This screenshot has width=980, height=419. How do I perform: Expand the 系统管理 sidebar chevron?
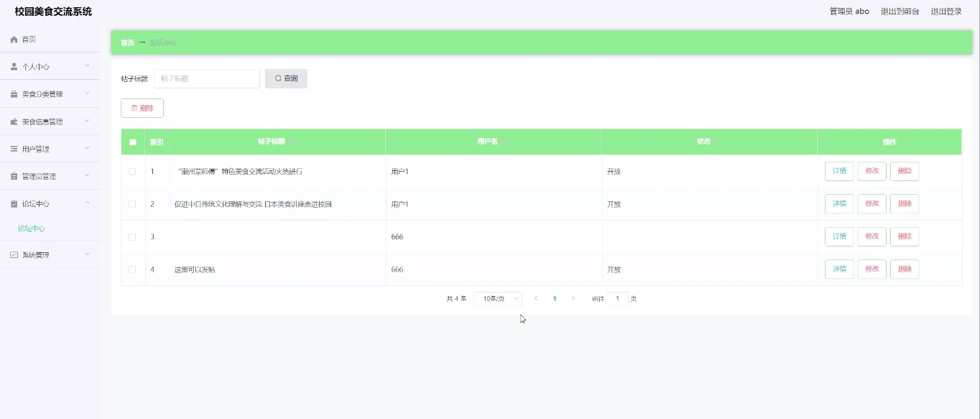tap(87, 254)
